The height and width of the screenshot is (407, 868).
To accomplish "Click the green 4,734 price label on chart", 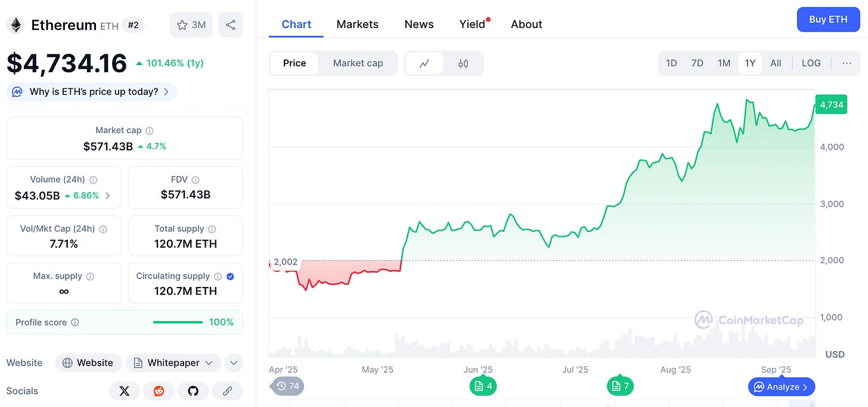I will pyautogui.click(x=831, y=104).
